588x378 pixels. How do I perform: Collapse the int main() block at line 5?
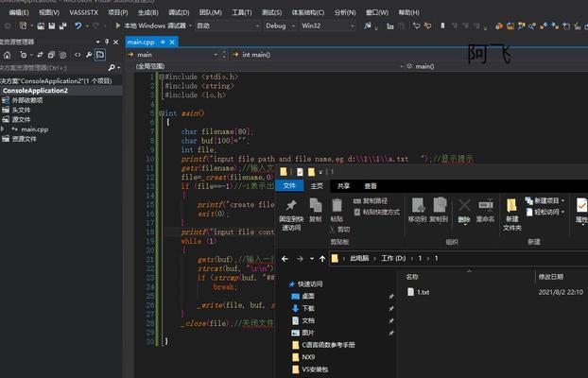(x=162, y=112)
